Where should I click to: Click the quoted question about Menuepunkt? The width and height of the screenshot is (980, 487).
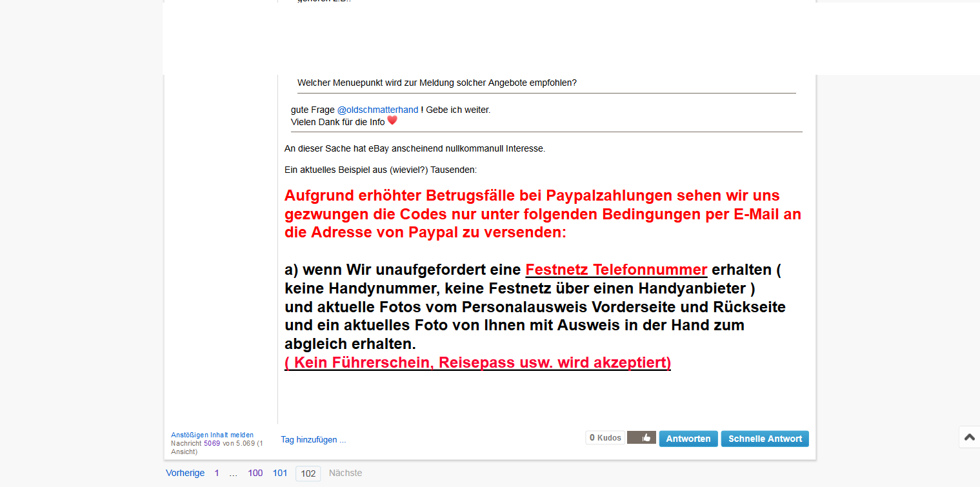(x=437, y=83)
